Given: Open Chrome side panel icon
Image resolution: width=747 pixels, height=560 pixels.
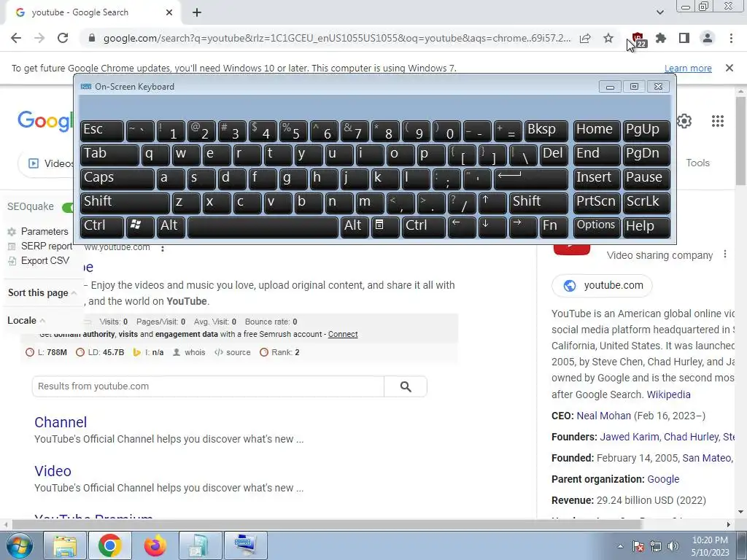Looking at the screenshot, I should pos(684,38).
